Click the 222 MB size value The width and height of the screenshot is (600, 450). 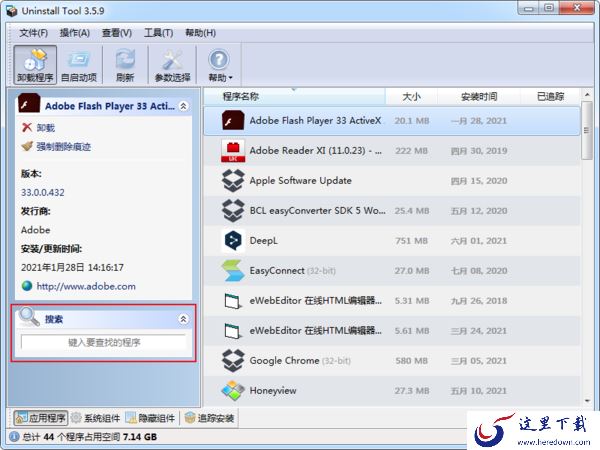click(x=411, y=151)
